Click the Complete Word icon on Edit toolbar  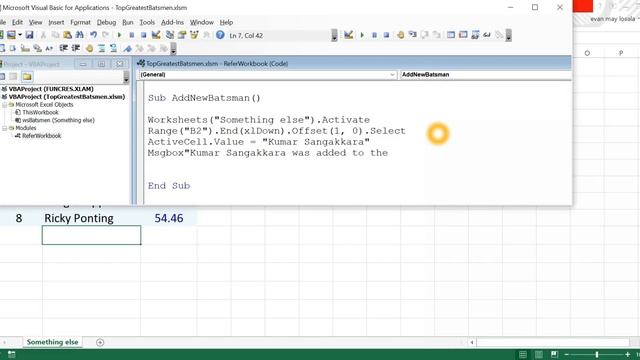[x=49, y=49]
